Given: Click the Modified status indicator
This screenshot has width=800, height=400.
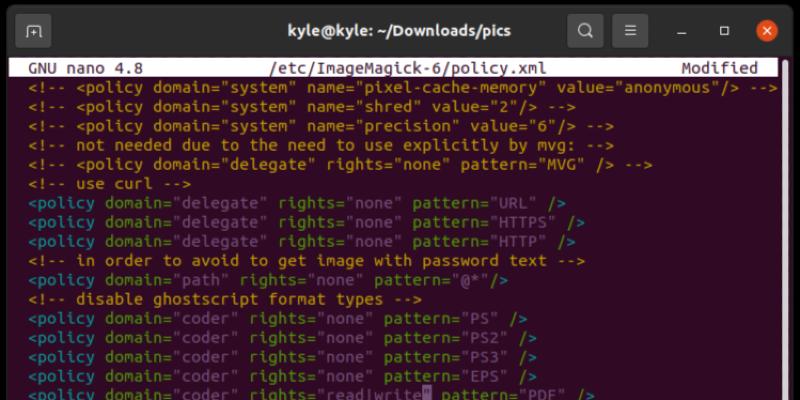Looking at the screenshot, I should 719,69.
